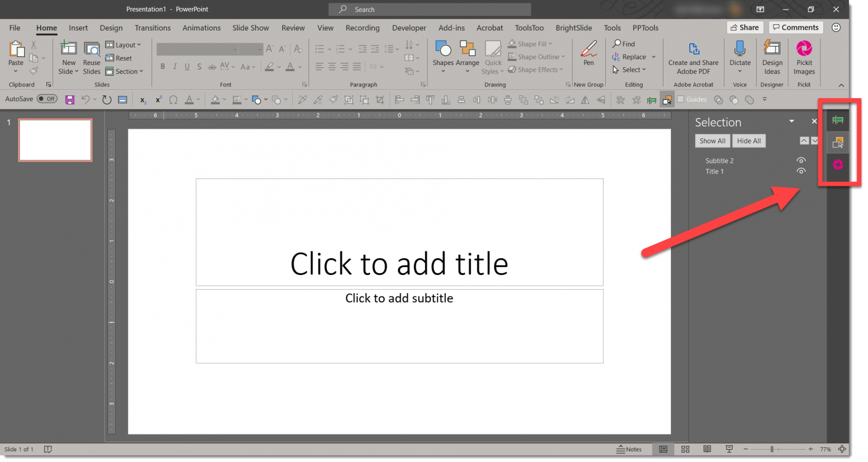Select the slide 1 thumbnail

click(55, 140)
